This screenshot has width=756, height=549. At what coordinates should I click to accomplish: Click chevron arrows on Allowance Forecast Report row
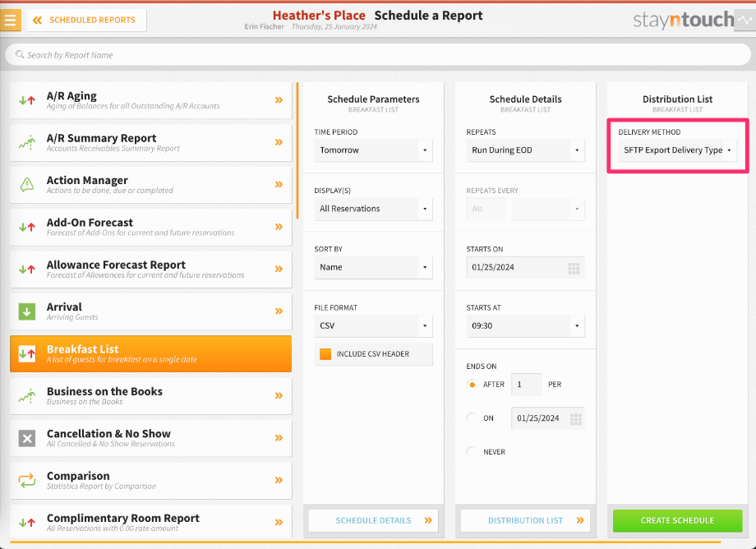tap(279, 269)
